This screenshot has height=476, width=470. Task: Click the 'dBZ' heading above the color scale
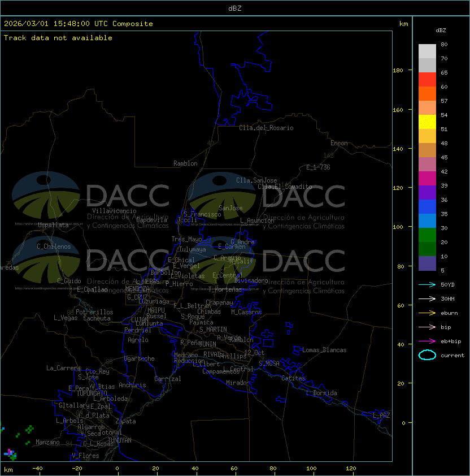coord(441,31)
